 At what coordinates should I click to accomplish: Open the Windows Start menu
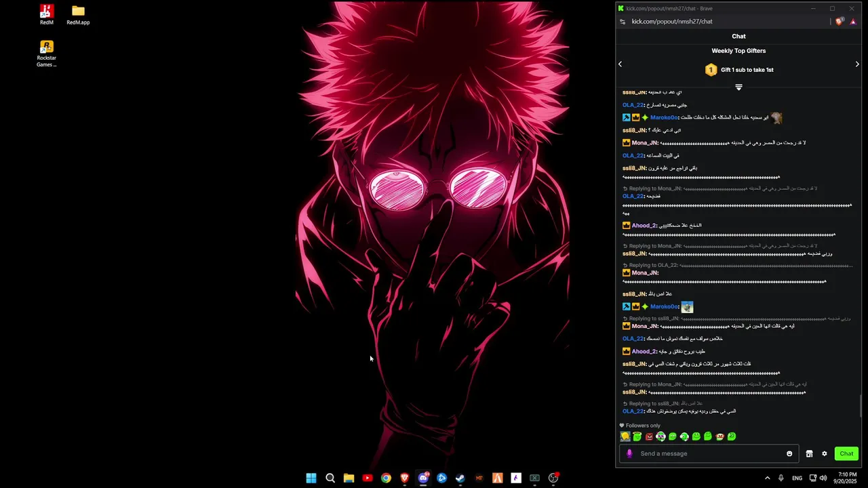[311, 478]
